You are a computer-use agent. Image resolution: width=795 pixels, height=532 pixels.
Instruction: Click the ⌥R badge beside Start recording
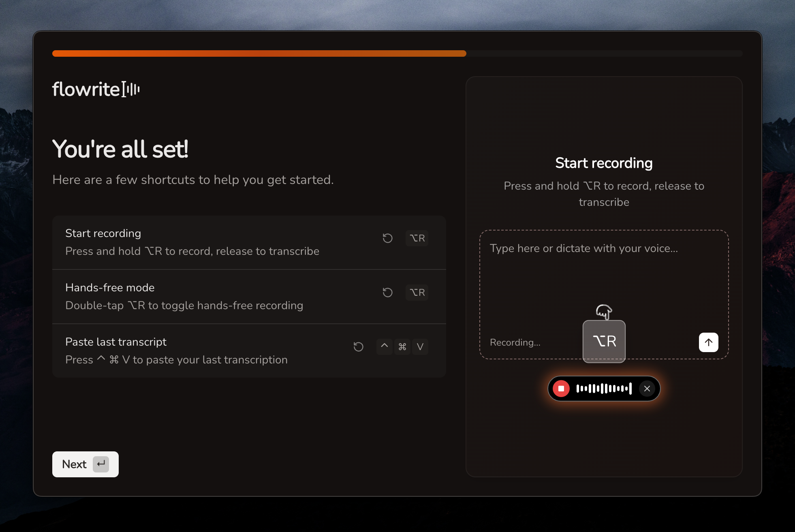click(x=417, y=238)
